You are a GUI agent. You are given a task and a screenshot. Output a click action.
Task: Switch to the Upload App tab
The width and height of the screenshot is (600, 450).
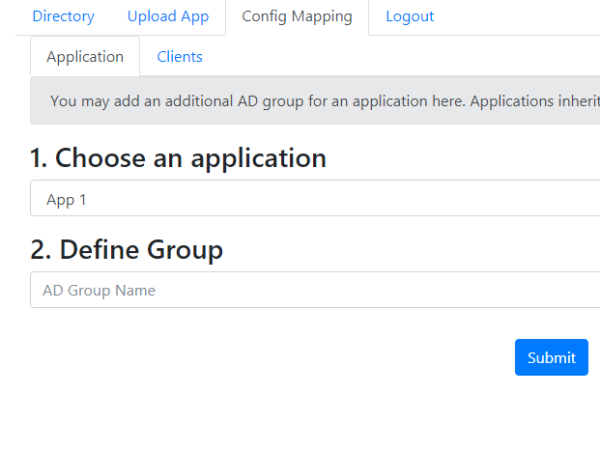(x=168, y=17)
